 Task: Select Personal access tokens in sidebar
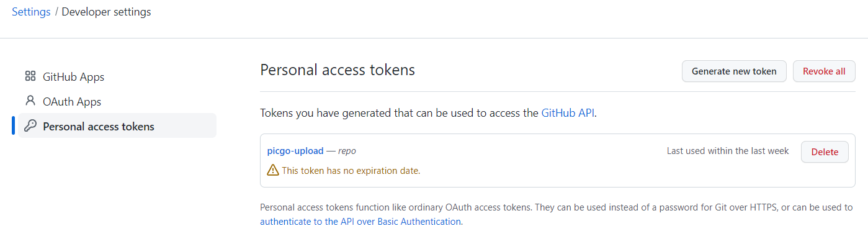click(117, 126)
